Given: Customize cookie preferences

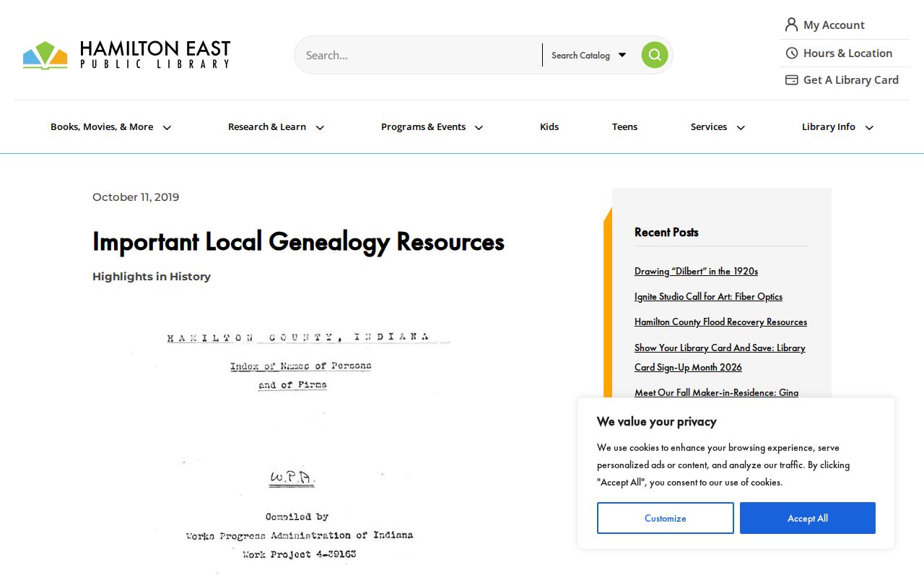Looking at the screenshot, I should pos(666,518).
